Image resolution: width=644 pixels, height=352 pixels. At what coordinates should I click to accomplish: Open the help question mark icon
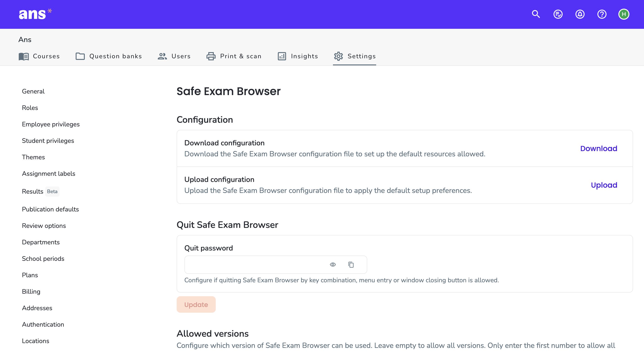(602, 14)
